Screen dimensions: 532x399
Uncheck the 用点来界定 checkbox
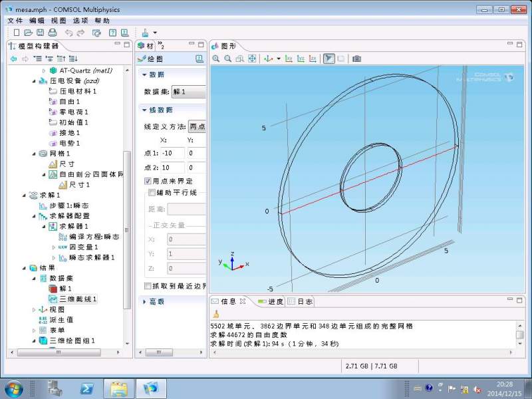148,181
